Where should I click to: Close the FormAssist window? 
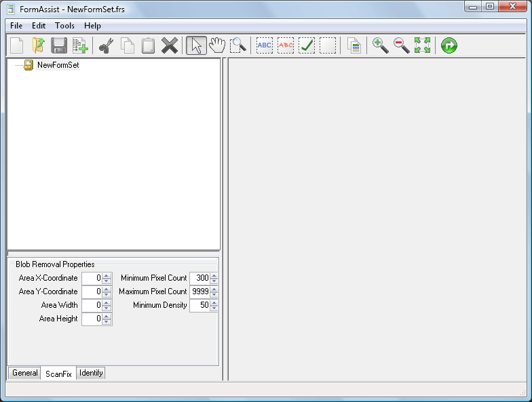point(513,7)
